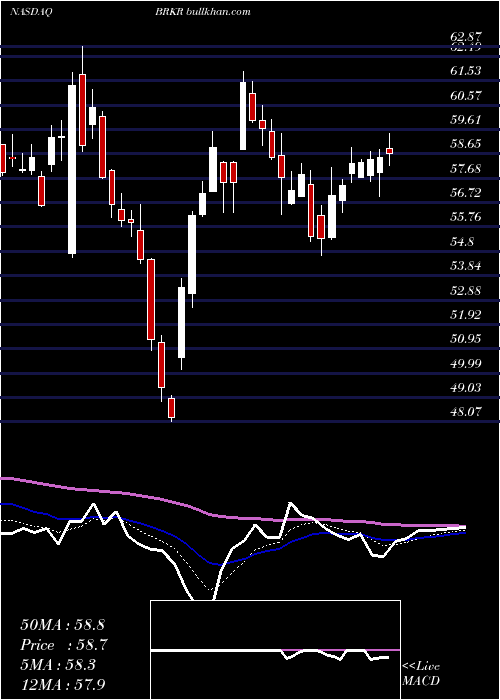Select the 61.53 price axis label

point(467,71)
